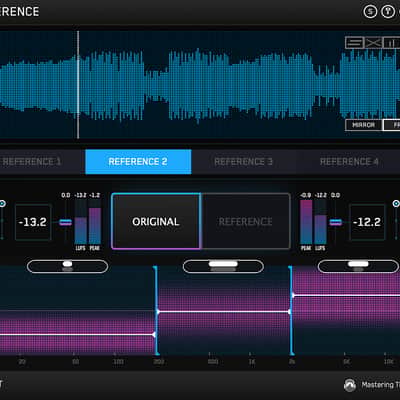Activate the REFERENCE listening button
The height and width of the screenshot is (400, 400).
[x=246, y=221]
